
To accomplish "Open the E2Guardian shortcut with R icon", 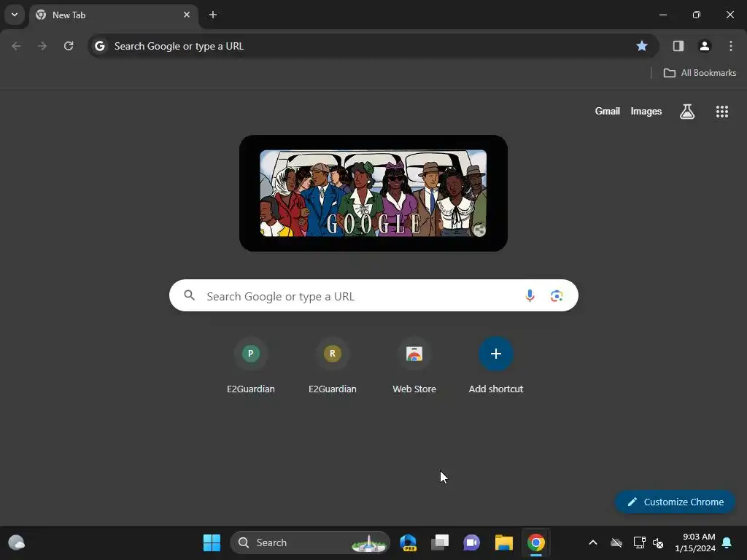I will pyautogui.click(x=333, y=366).
